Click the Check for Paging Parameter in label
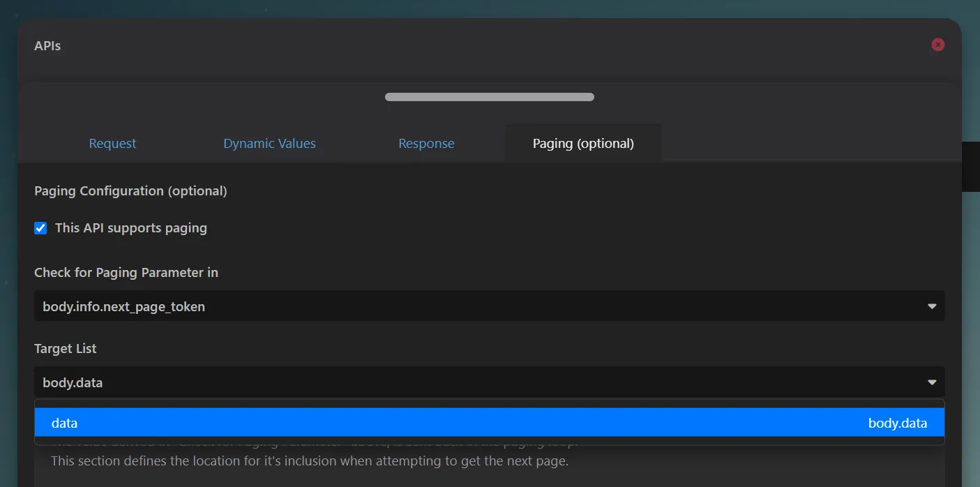This screenshot has width=980, height=487. tap(126, 272)
